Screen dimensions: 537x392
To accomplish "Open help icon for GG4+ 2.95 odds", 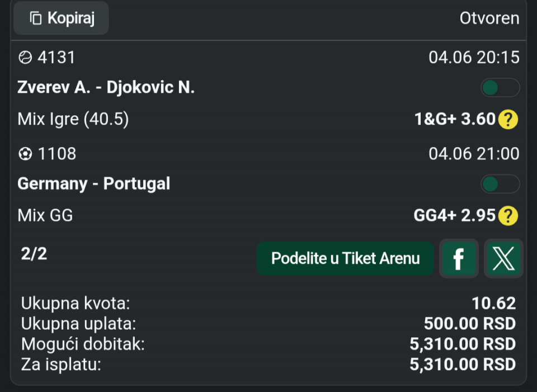I will 508,216.
